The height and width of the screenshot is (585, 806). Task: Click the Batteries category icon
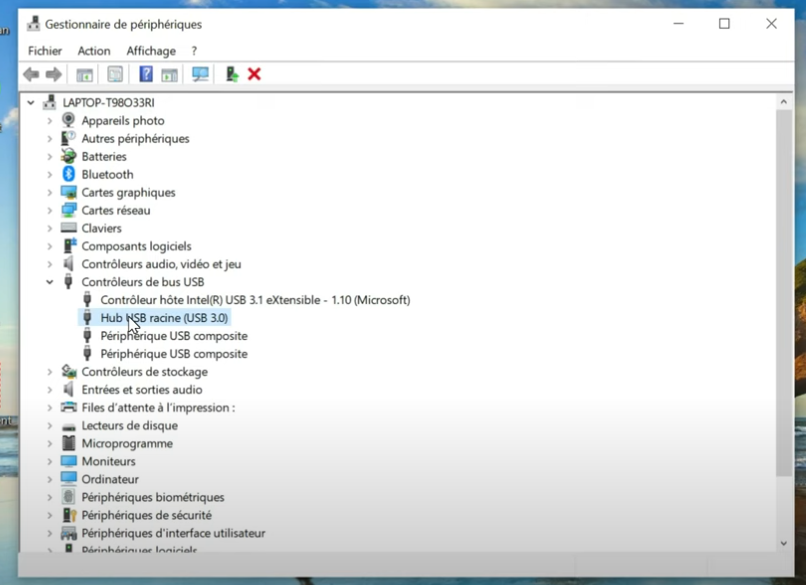tap(68, 156)
